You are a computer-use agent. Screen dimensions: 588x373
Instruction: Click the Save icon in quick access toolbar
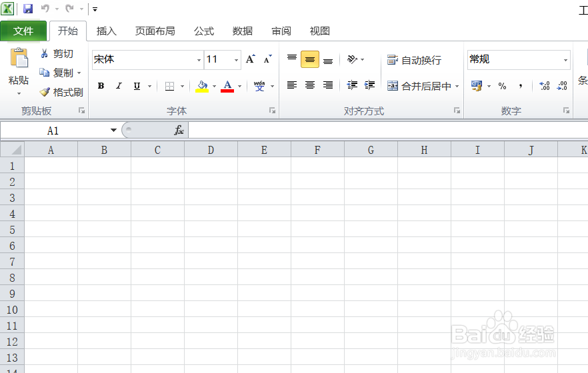(28, 8)
